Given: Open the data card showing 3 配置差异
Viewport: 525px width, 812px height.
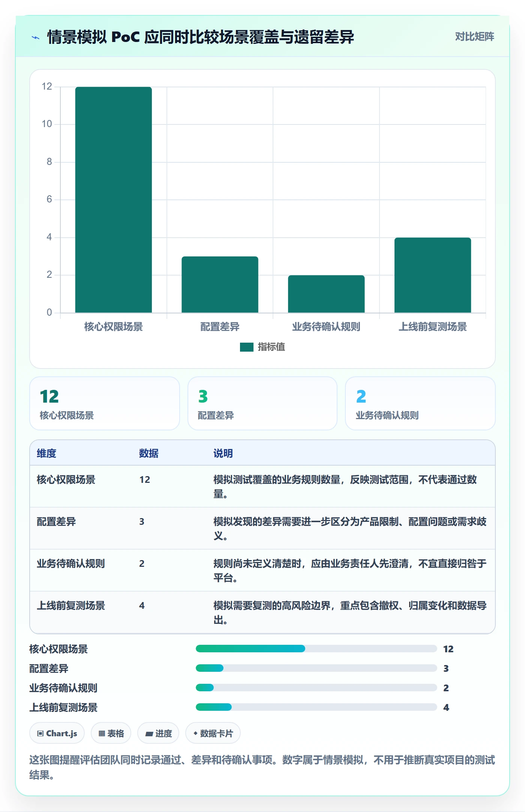Looking at the screenshot, I should [262, 403].
